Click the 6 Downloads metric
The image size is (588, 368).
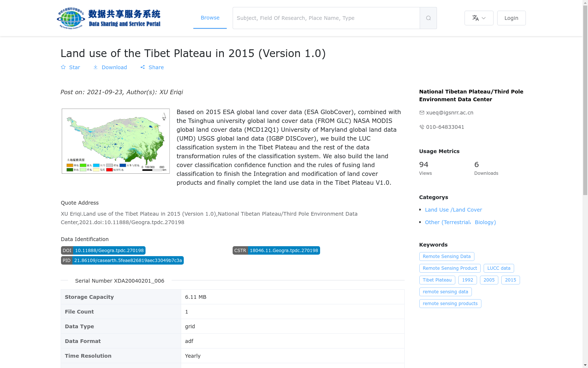486,168
